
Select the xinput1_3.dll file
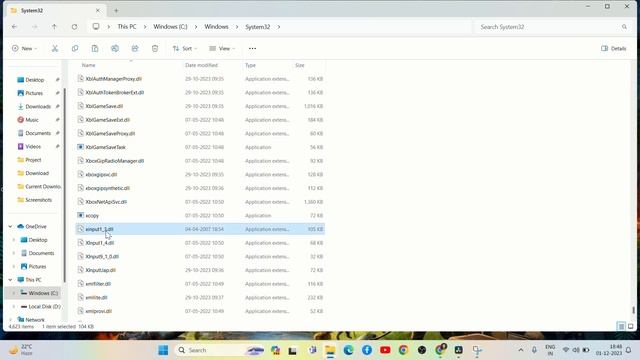(x=200, y=229)
